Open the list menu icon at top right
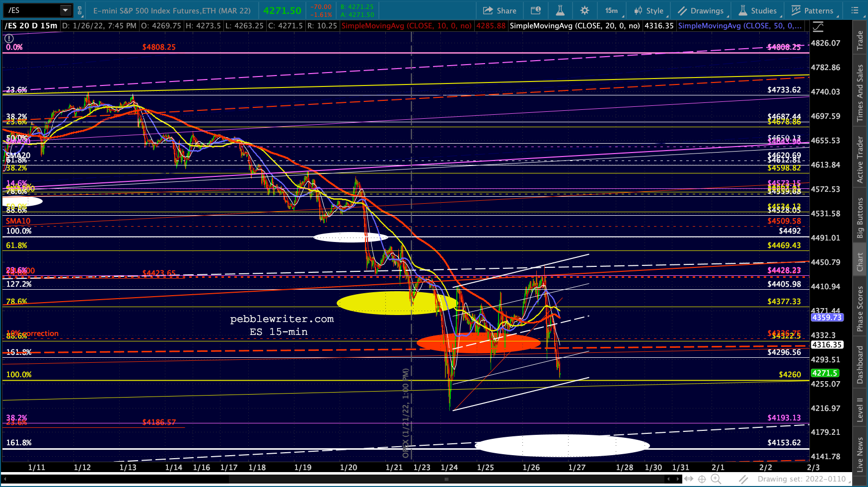Image resolution: width=868 pixels, height=487 pixels. click(855, 10)
